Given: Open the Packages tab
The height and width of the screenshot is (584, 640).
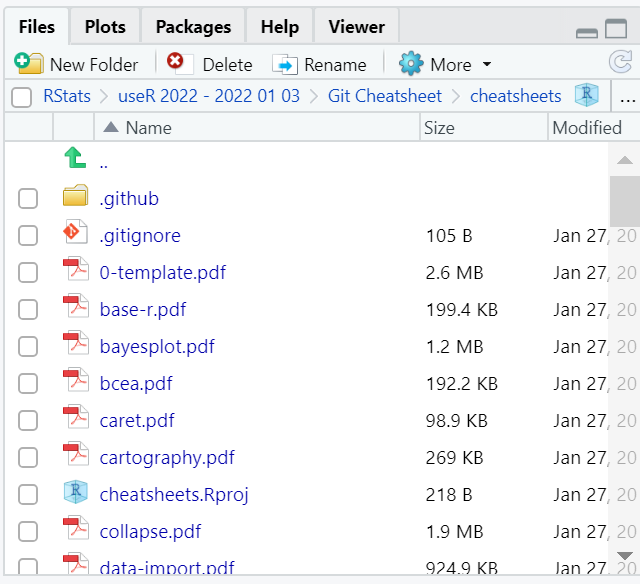Looking at the screenshot, I should tap(193, 27).
